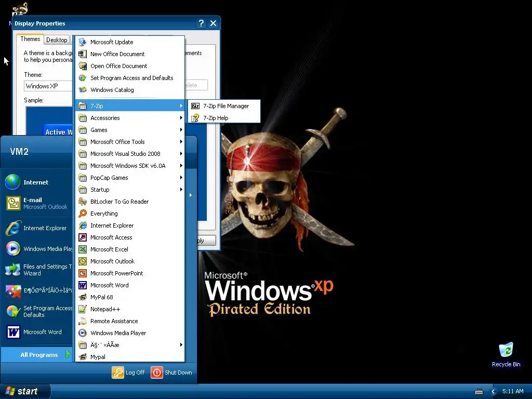Viewport: 532px width, 399px height.
Task: Launch BitLocker To Go Reader icon
Action: click(83, 202)
